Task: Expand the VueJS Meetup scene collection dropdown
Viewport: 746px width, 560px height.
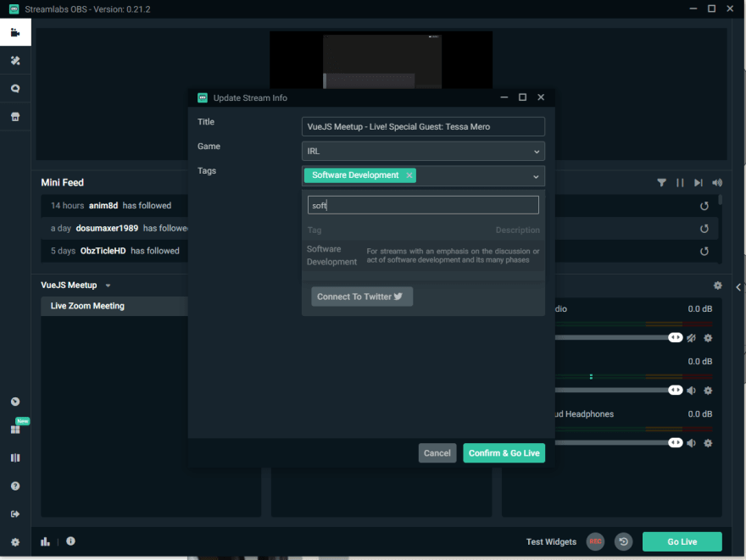Action: 108,286
